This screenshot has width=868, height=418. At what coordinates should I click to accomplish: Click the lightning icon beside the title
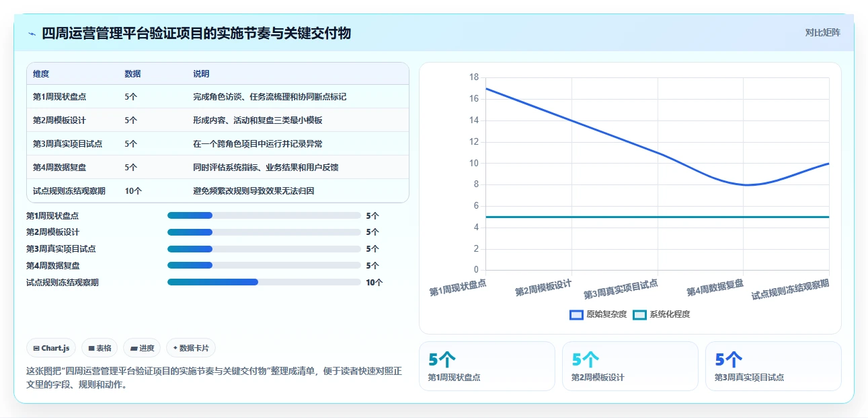click(32, 34)
